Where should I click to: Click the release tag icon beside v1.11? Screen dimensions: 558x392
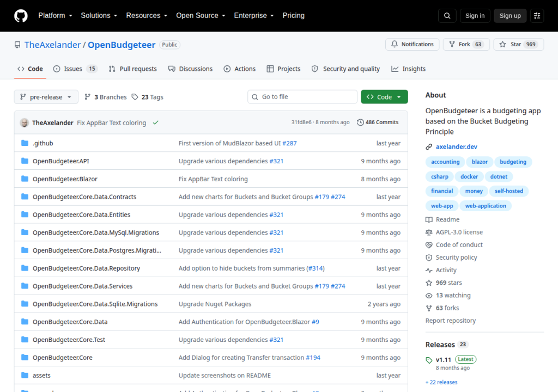click(x=429, y=360)
